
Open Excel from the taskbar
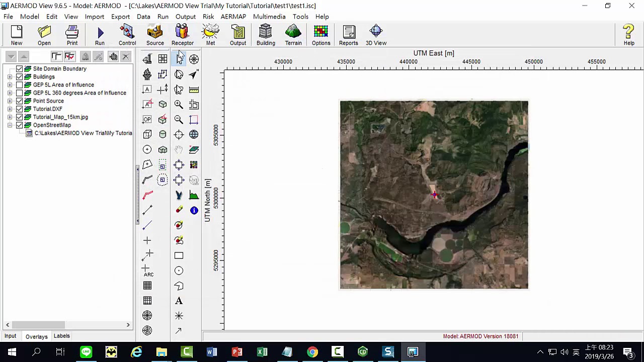pyautogui.click(x=262, y=352)
